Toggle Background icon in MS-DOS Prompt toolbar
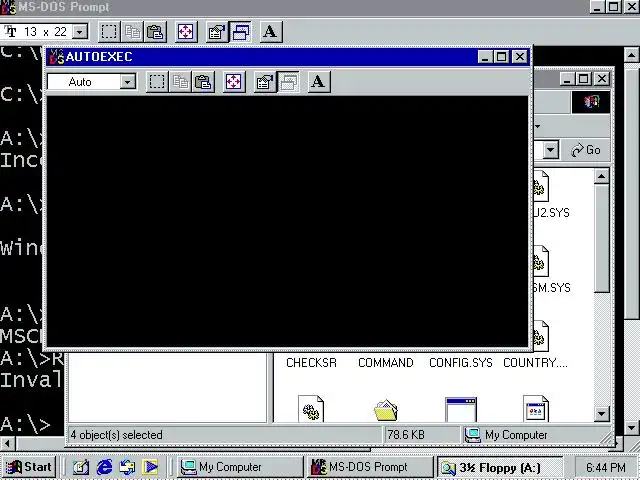This screenshot has height=480, width=640. coord(240,32)
